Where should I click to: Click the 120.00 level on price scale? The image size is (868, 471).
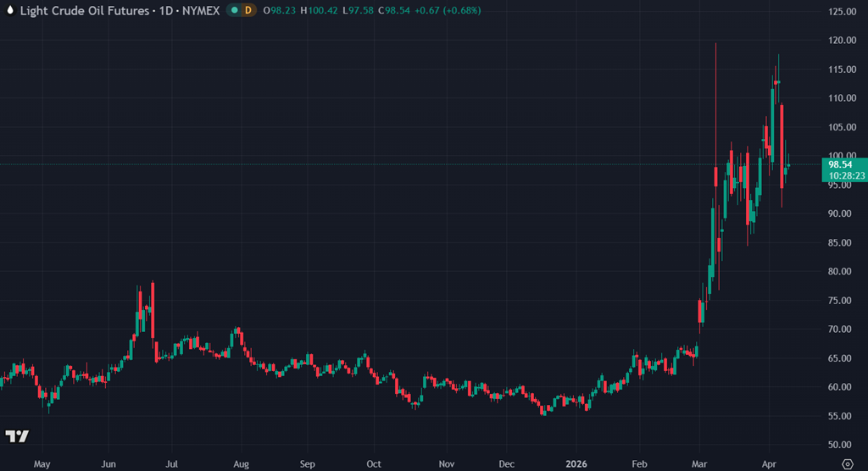(840, 41)
